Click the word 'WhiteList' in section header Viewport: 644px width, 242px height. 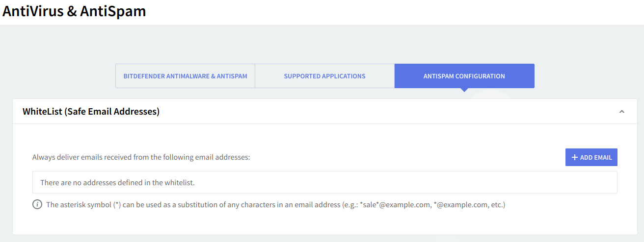point(42,112)
